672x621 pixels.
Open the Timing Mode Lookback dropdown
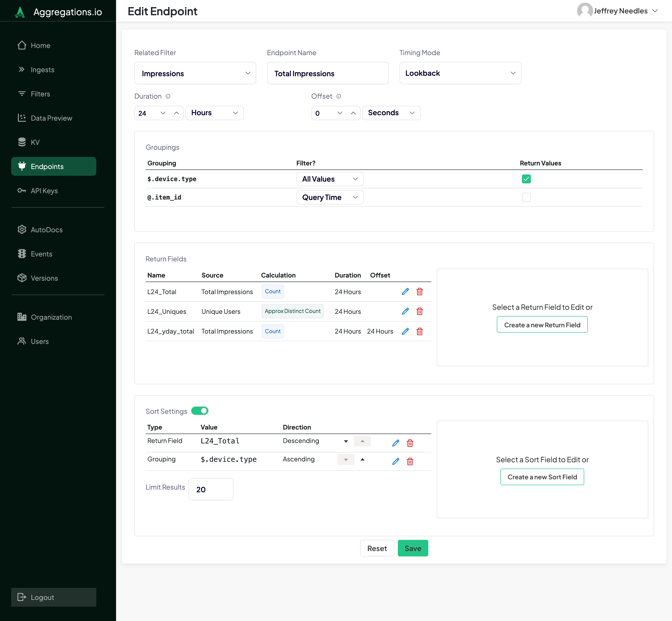[460, 73]
